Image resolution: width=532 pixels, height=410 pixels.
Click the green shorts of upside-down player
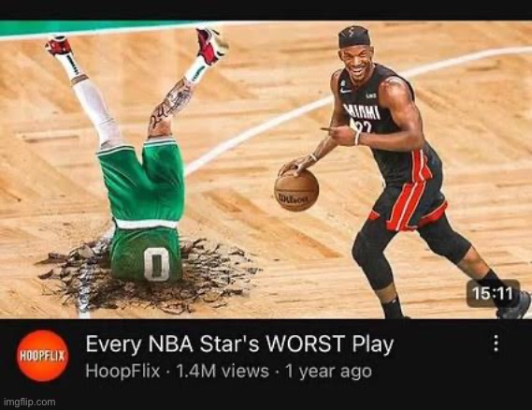[x=140, y=181]
